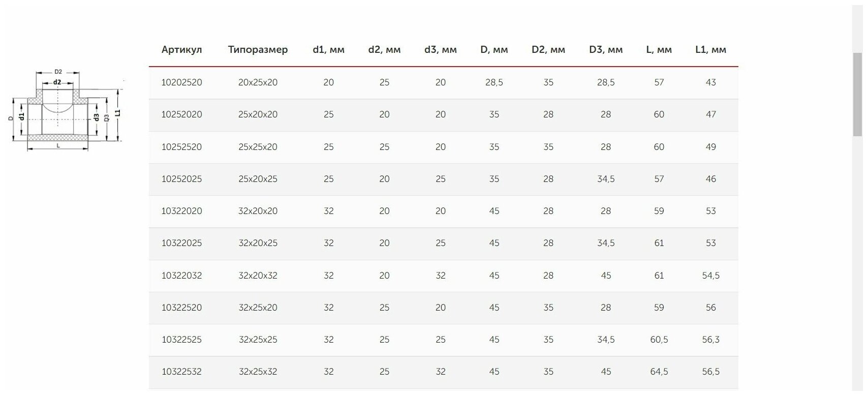This screenshot has width=868, height=396.
Task: Select the 25x20x25 size cell
Action: tap(258, 179)
